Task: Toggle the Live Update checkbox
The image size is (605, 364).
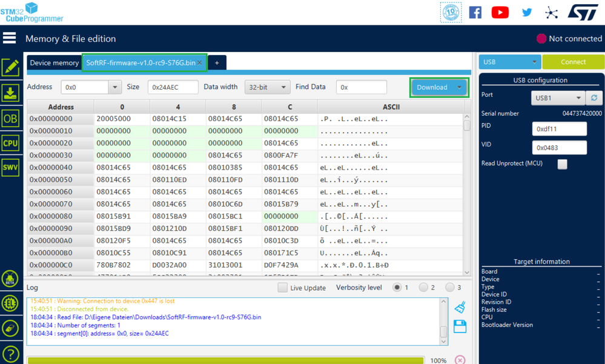Action: pyautogui.click(x=282, y=288)
